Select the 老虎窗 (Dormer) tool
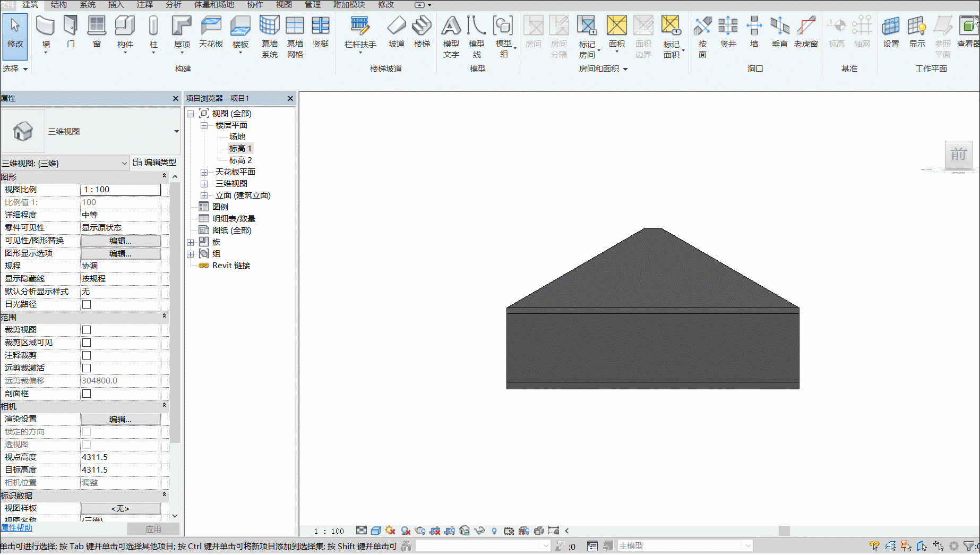Image resolution: width=980 pixels, height=555 pixels. click(x=806, y=32)
